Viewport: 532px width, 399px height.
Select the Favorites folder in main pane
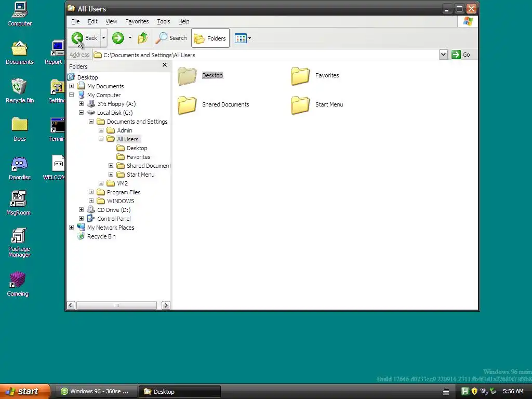[x=315, y=75]
